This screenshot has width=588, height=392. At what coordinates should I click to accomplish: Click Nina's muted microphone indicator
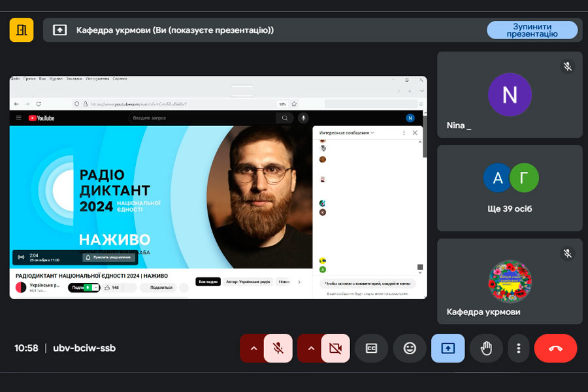tap(567, 67)
